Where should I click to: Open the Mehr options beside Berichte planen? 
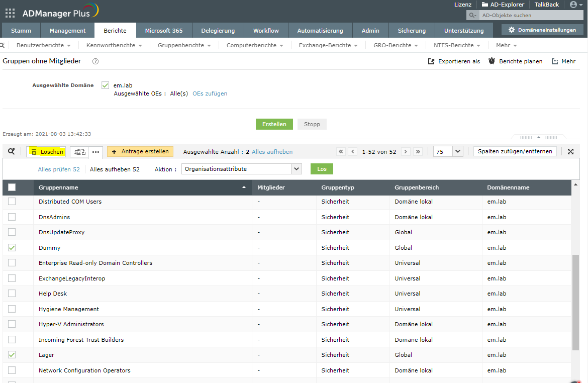coord(563,61)
